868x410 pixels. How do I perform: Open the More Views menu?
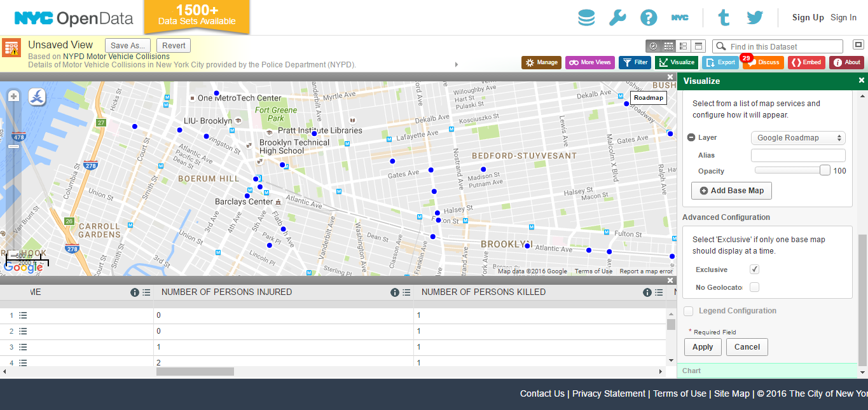pos(589,62)
